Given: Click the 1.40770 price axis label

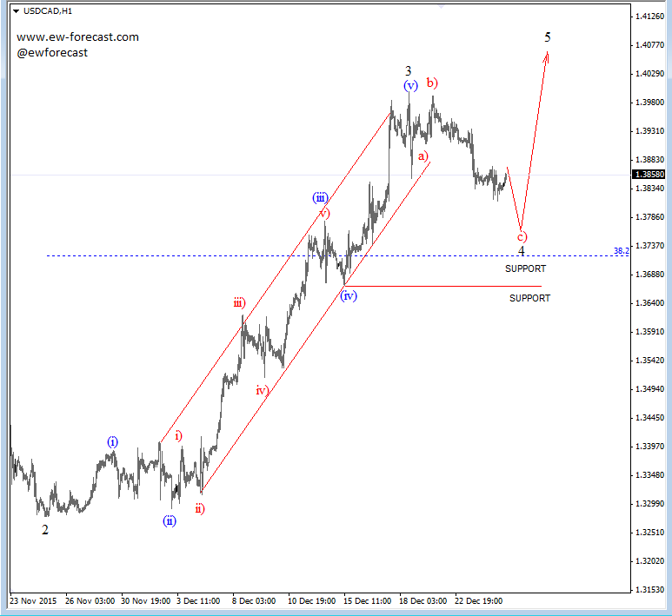Looking at the screenshot, I should click(649, 45).
